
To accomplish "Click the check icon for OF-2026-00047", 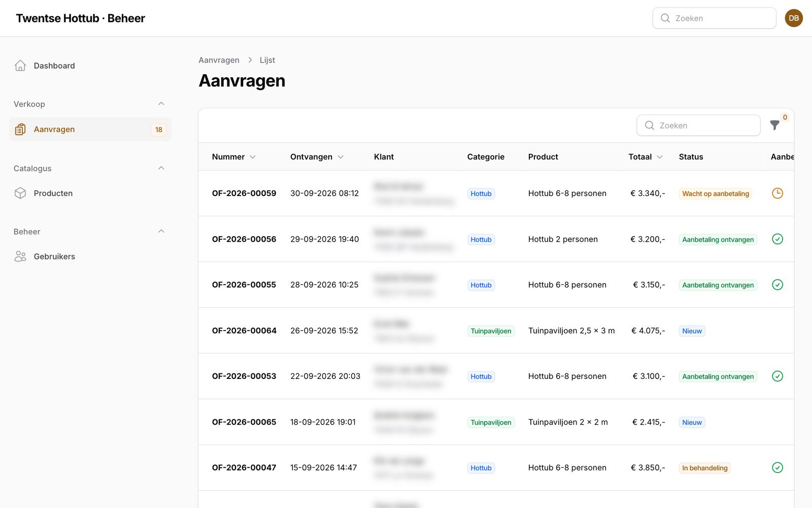I will pos(777,467).
